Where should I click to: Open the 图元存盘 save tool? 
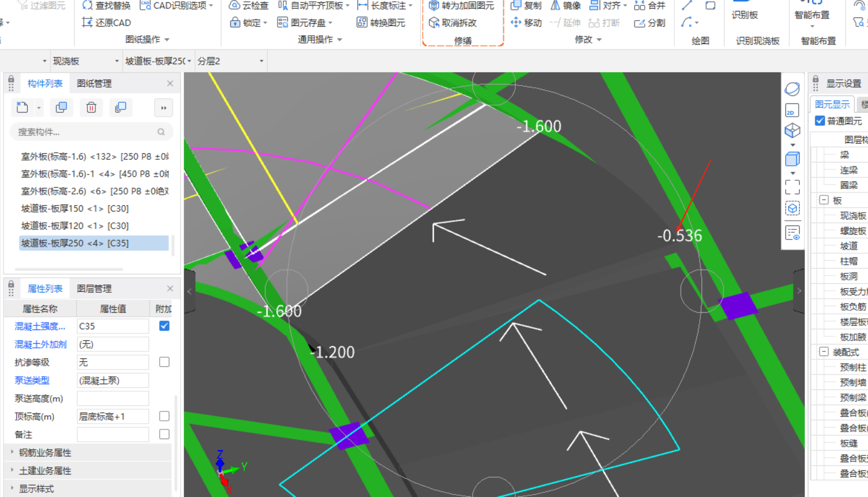tap(304, 23)
